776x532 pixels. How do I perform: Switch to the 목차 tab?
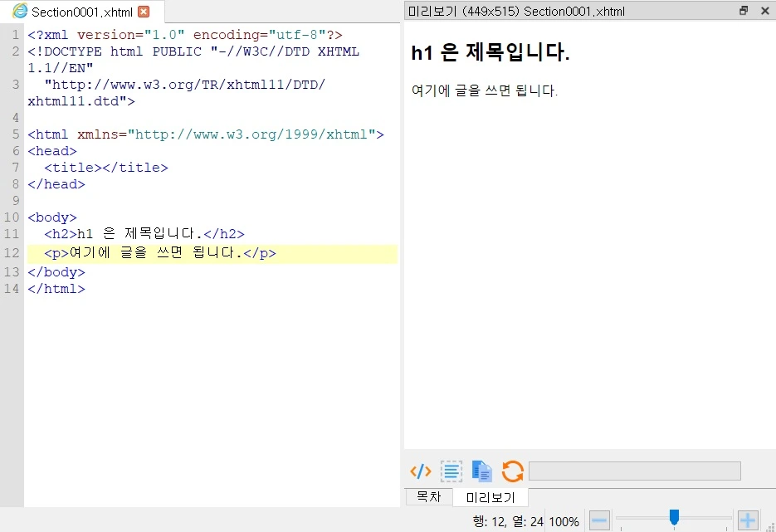click(428, 497)
